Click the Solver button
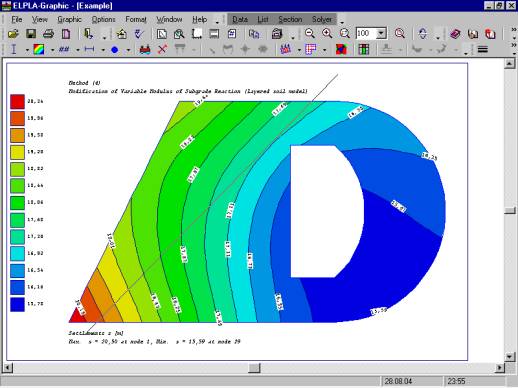 [322, 19]
